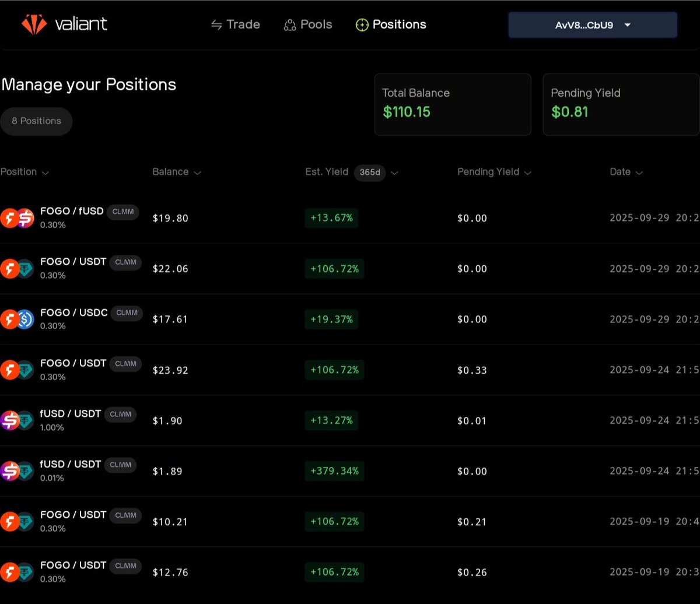Sort by the Date column header
This screenshot has width=700, height=604.
click(x=626, y=172)
